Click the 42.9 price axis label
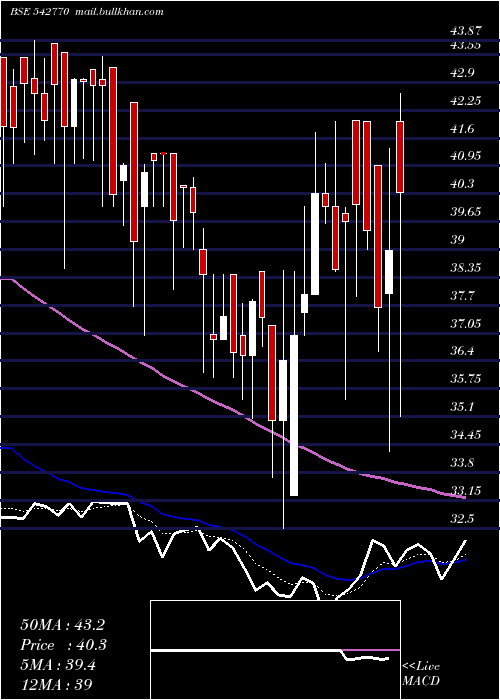This screenshot has width=500, height=700. [x=462, y=73]
